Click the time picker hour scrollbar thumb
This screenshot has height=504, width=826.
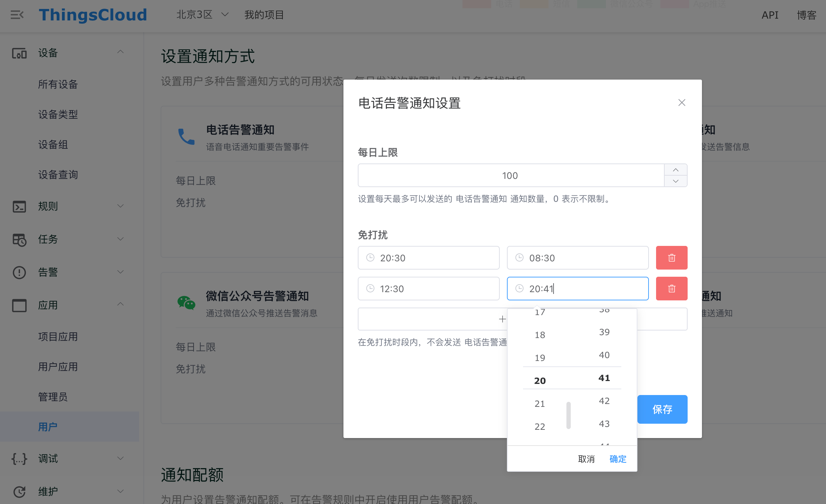(x=568, y=415)
